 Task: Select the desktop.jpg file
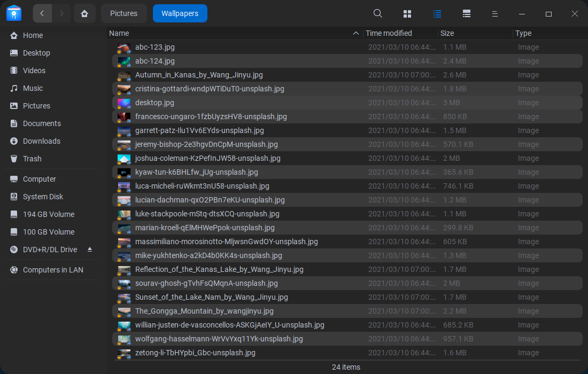coord(154,103)
